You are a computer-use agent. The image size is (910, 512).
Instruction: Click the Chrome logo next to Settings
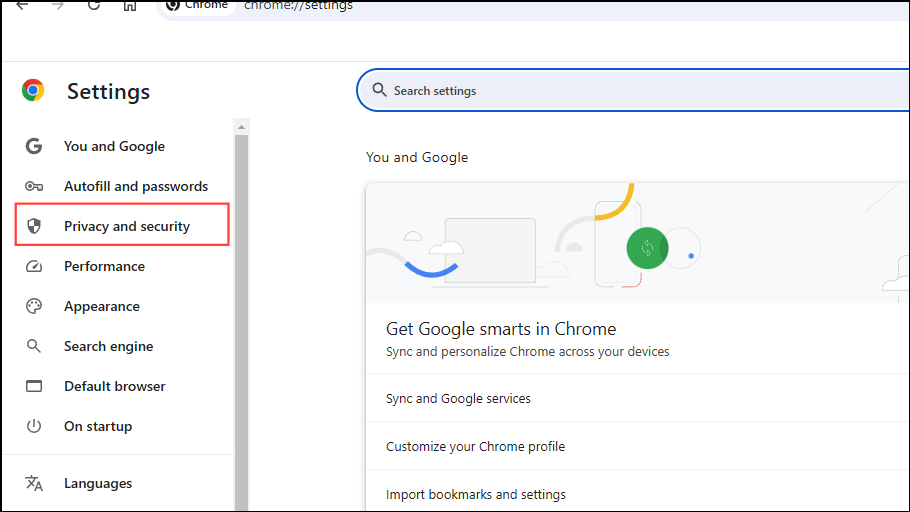[x=33, y=91]
